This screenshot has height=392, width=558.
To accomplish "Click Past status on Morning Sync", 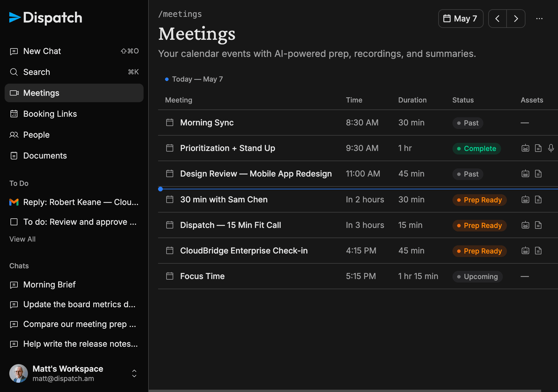I will point(468,123).
